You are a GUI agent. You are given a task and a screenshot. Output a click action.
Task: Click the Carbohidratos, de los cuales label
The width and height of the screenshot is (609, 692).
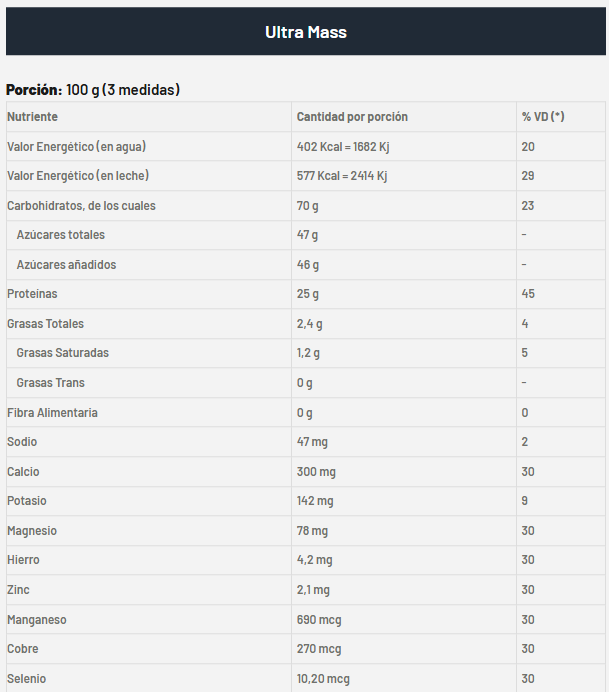[x=81, y=206]
